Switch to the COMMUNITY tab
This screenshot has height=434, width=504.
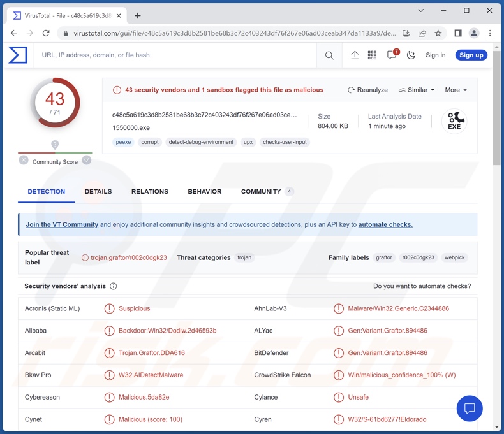(x=267, y=192)
